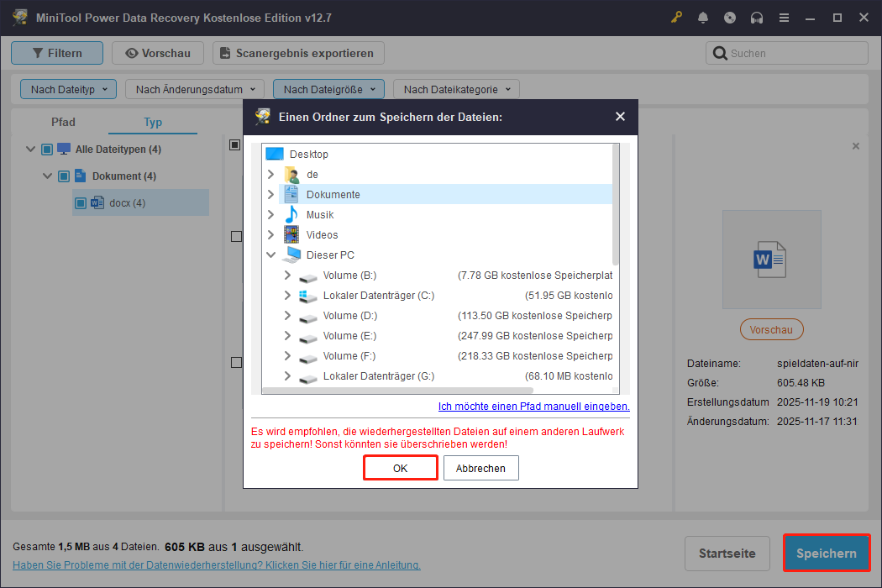This screenshot has width=882, height=588.
Task: Open the Nach Dateigröße dropdown
Action: pos(328,89)
